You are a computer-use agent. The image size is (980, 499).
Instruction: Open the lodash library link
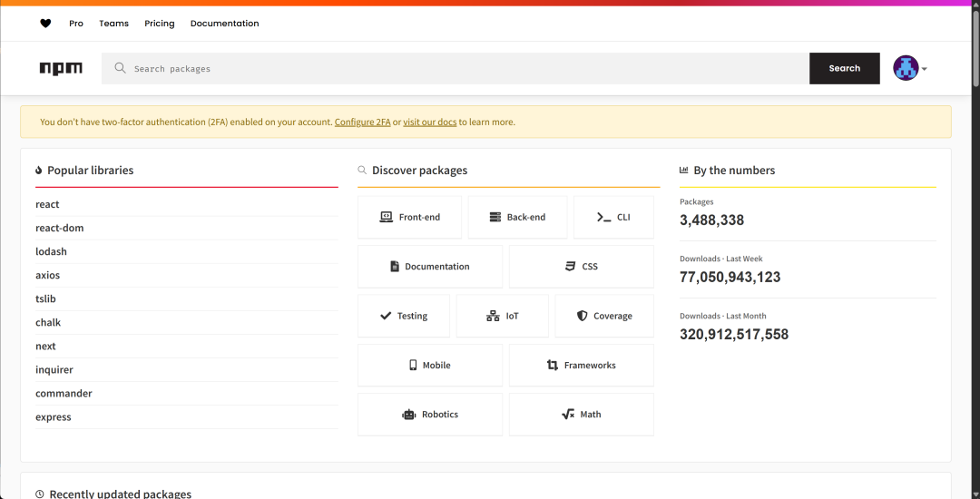(51, 251)
